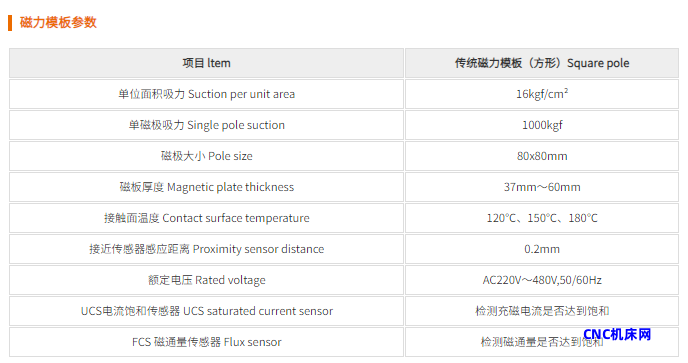This screenshot has height=363, width=688.
Task: Select the Pole size row label
Action: 206,156
